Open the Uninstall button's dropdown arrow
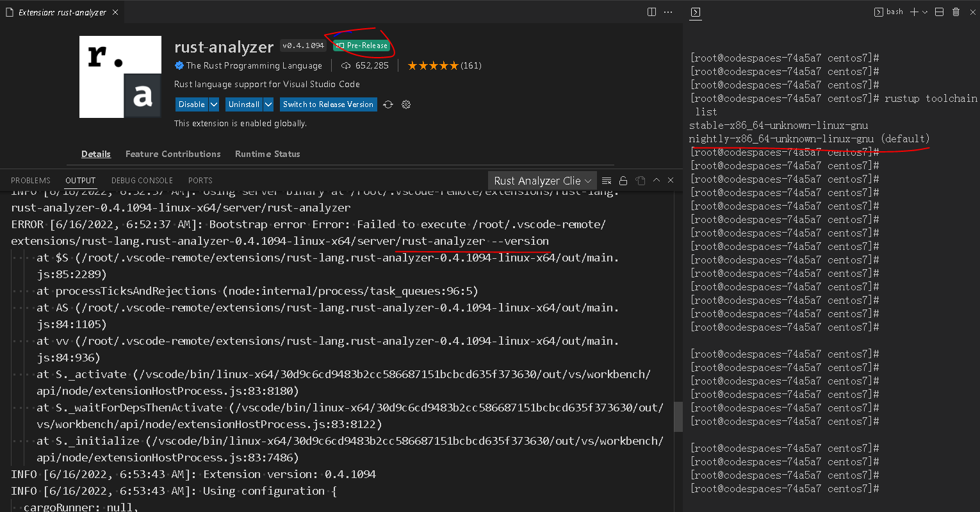 pyautogui.click(x=268, y=104)
